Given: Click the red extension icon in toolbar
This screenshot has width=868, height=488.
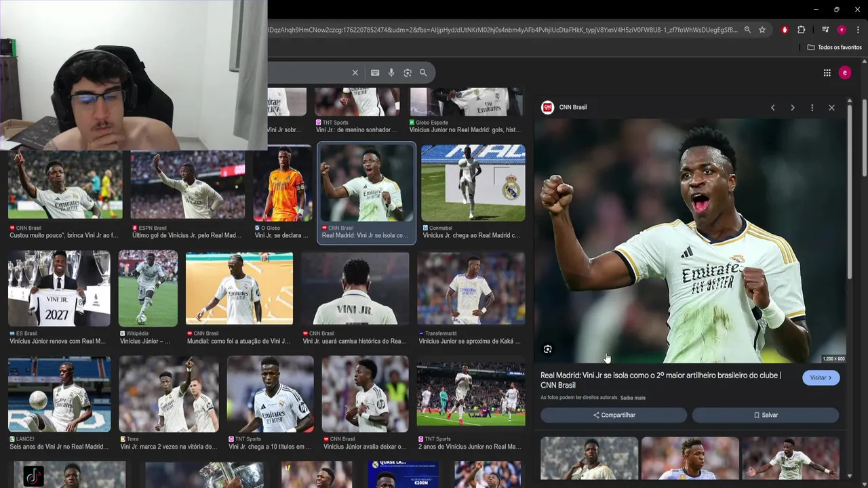Looking at the screenshot, I should 785,30.
